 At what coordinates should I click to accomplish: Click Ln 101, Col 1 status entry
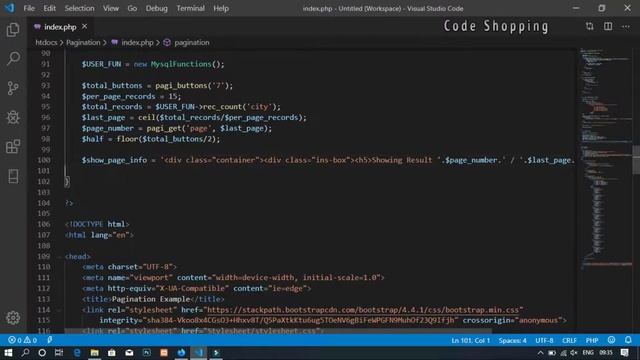pos(470,340)
